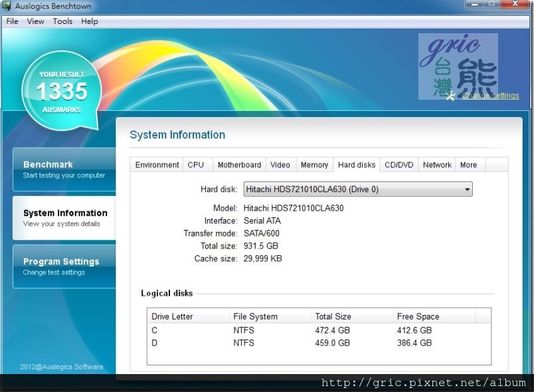Open the Hard disk selection dropdown
The width and height of the screenshot is (534, 392).
click(358, 189)
